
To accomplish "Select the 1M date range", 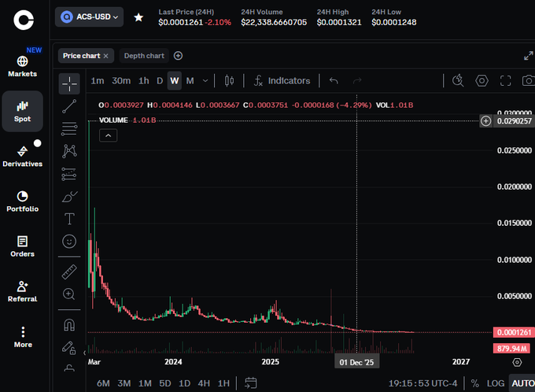I will tap(145, 383).
